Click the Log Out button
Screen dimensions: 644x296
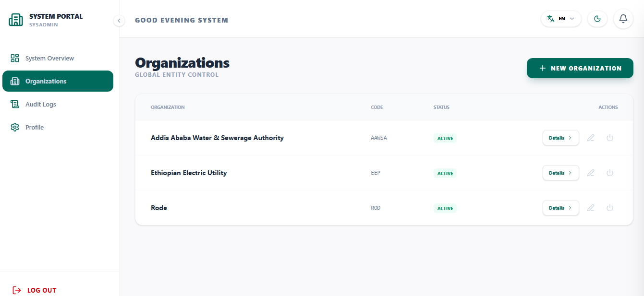[35, 290]
